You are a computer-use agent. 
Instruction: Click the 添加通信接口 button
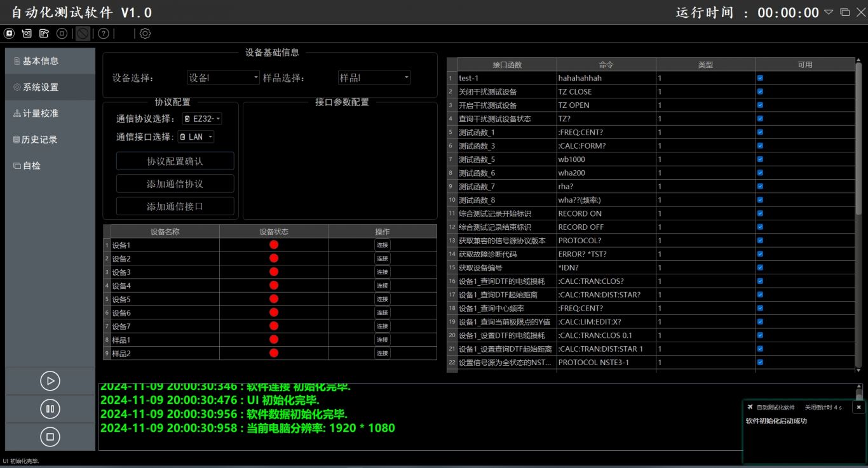point(175,206)
